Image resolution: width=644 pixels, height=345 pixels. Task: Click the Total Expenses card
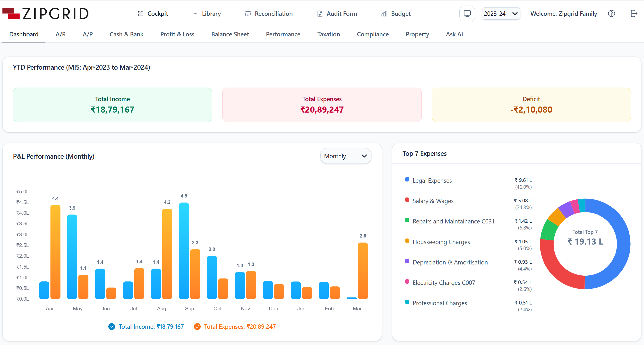[322, 105]
